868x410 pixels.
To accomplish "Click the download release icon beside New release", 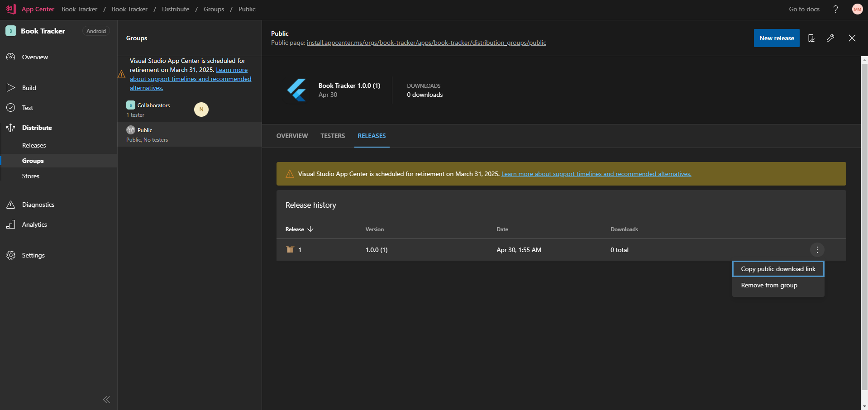I will [x=811, y=38].
